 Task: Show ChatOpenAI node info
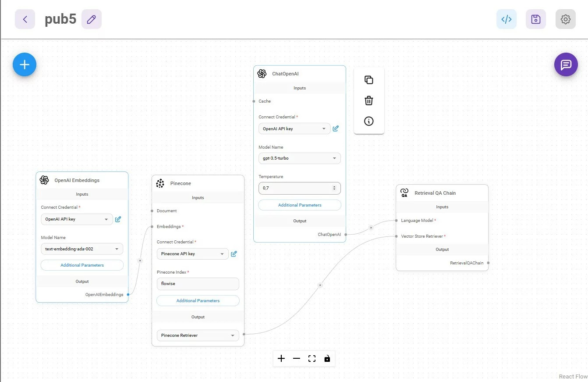369,121
